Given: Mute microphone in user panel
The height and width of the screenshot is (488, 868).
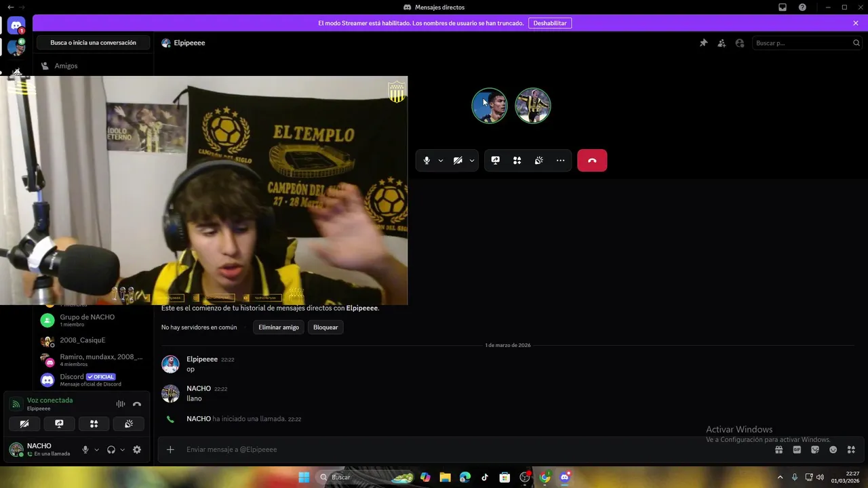Looking at the screenshot, I should (x=85, y=449).
